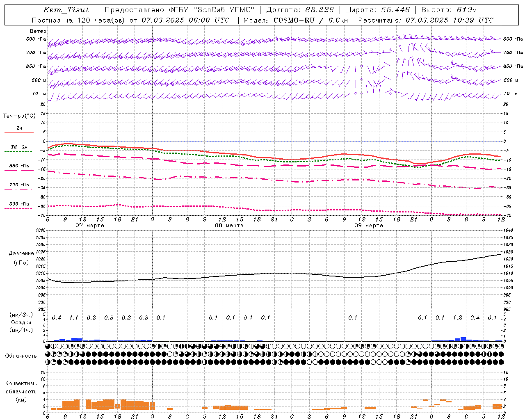Image resolution: width=525 pixels, height=420 pixels.
Task: Click the 09 марта date label
Action: pos(369,226)
